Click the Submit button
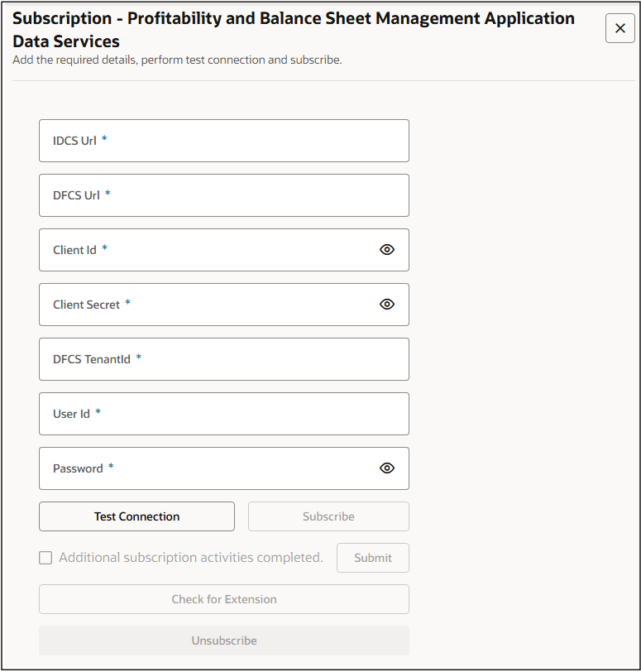 [x=372, y=558]
